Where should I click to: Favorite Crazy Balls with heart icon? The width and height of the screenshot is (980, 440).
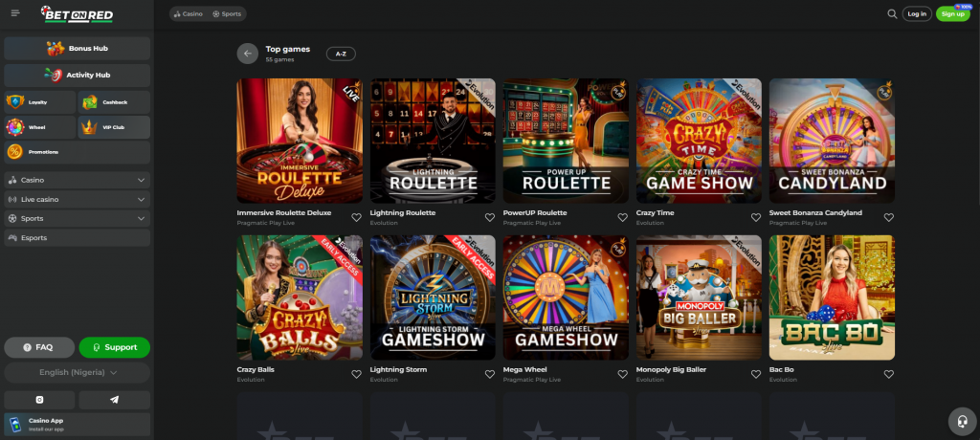pos(356,374)
